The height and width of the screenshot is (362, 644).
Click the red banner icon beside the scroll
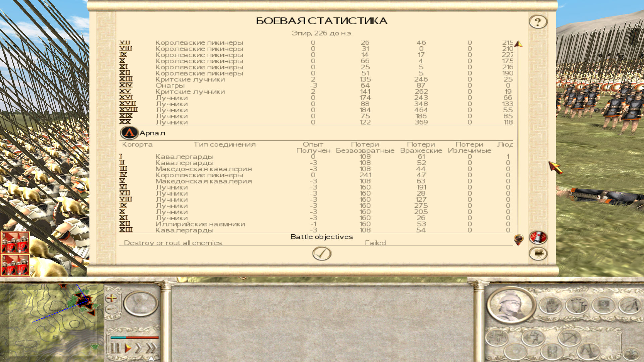click(538, 238)
